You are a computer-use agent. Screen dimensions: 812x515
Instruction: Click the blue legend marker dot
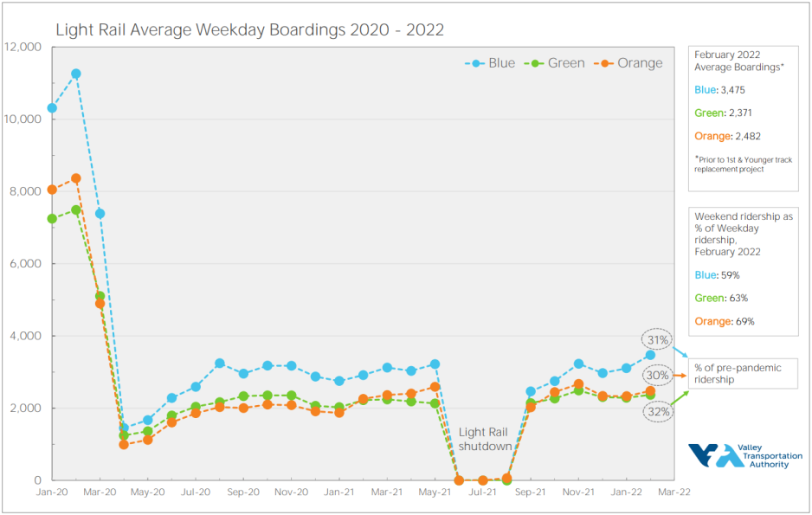coord(474,64)
